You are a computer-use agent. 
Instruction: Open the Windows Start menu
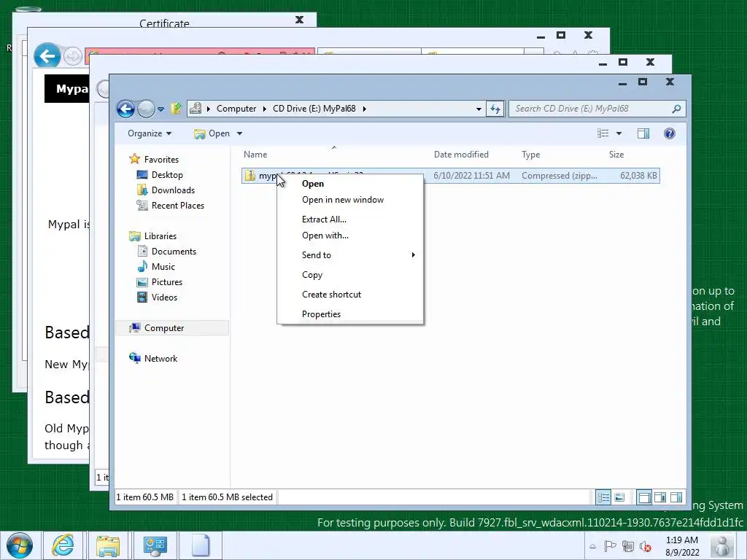pos(20,545)
